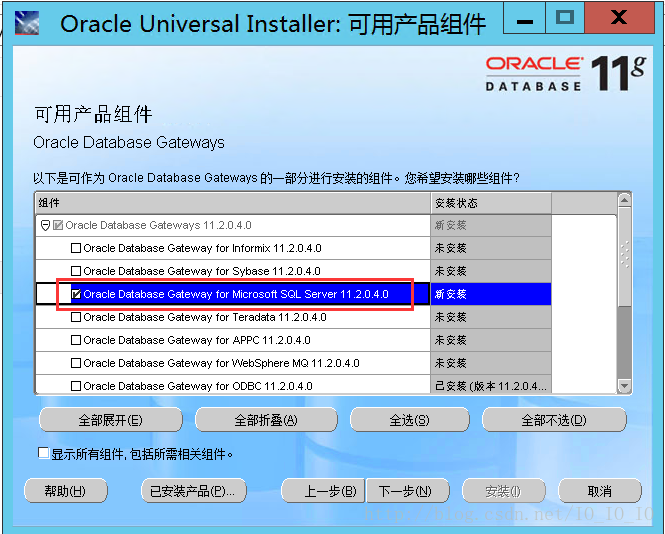Select 新安装 status cell of SQL Server row
The image size is (665, 534).
tap(491, 294)
